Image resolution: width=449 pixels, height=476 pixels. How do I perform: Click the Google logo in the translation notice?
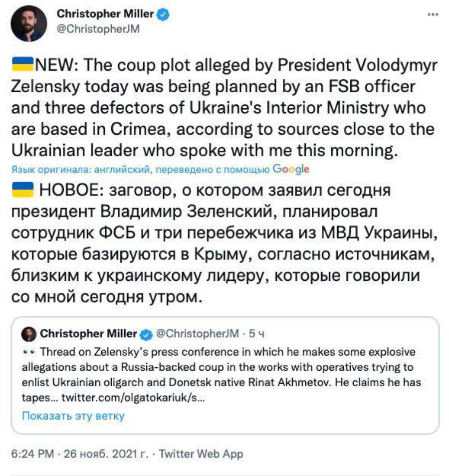point(291,170)
